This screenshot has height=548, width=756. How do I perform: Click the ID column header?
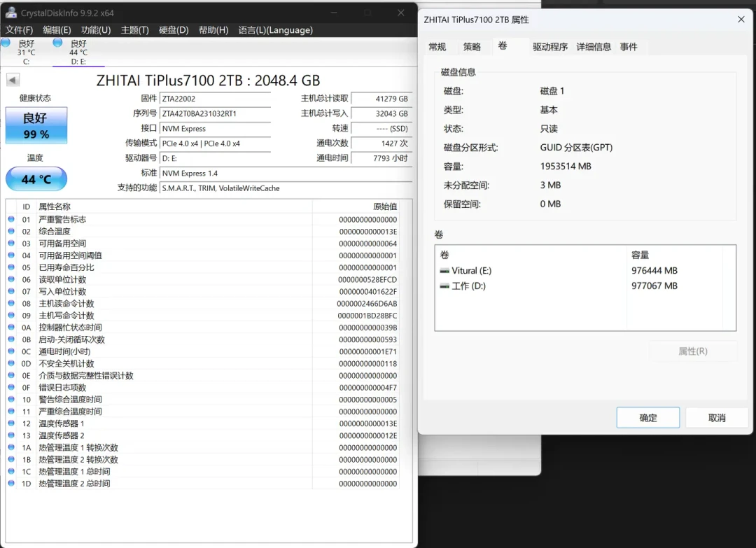click(26, 206)
